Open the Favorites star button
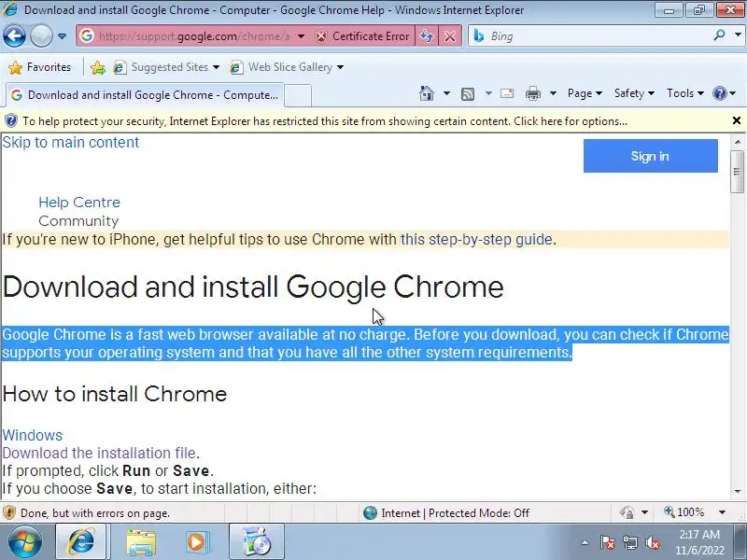The height and width of the screenshot is (560, 747). pos(40,67)
